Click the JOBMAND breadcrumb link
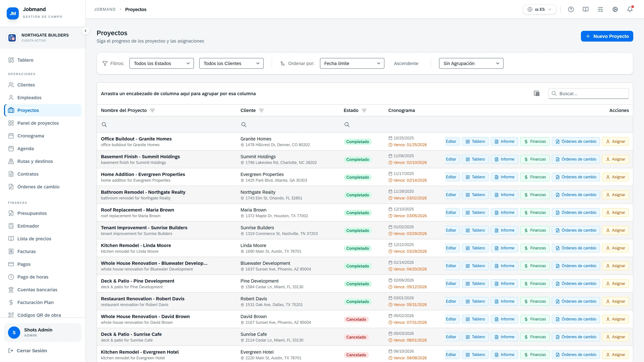 point(104,9)
